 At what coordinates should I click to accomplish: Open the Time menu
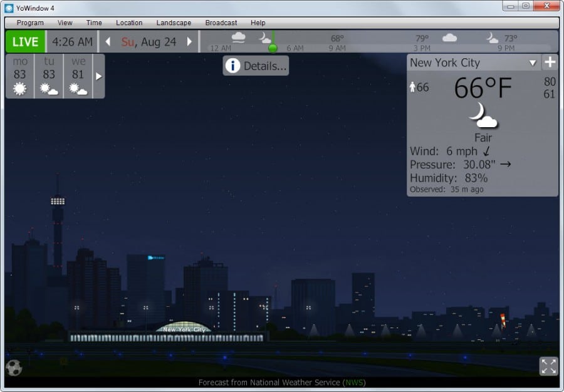click(x=93, y=23)
